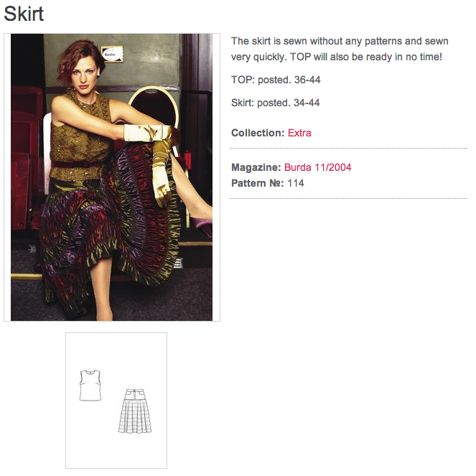Image resolution: width=476 pixels, height=476 pixels.
Task: Click the Skirt page heading
Action: (x=24, y=14)
